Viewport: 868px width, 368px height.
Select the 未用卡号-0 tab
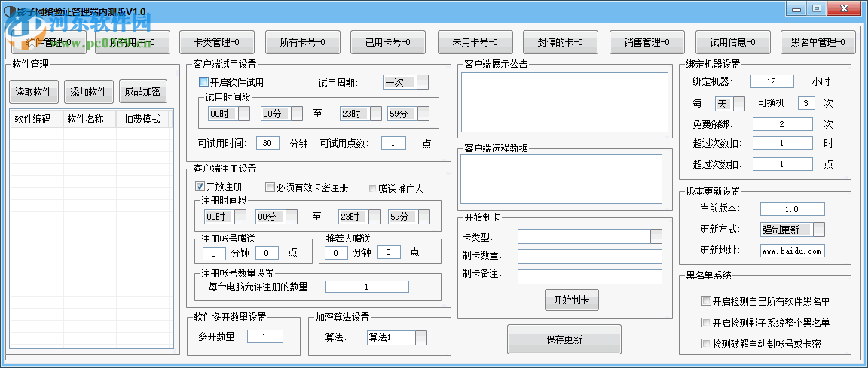click(x=475, y=42)
